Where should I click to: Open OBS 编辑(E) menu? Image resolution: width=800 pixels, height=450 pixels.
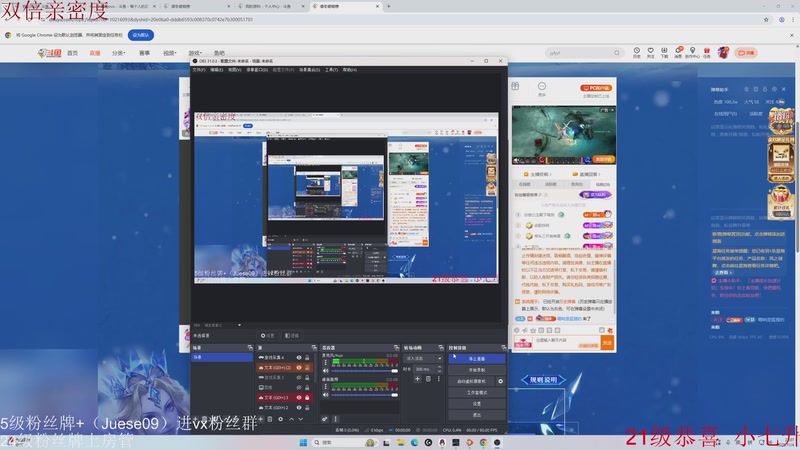click(216, 69)
